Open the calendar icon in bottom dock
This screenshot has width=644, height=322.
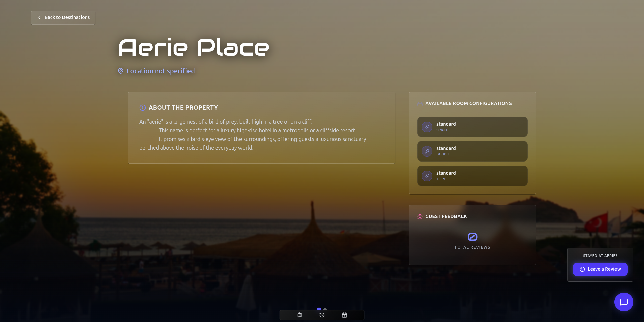coord(344,315)
